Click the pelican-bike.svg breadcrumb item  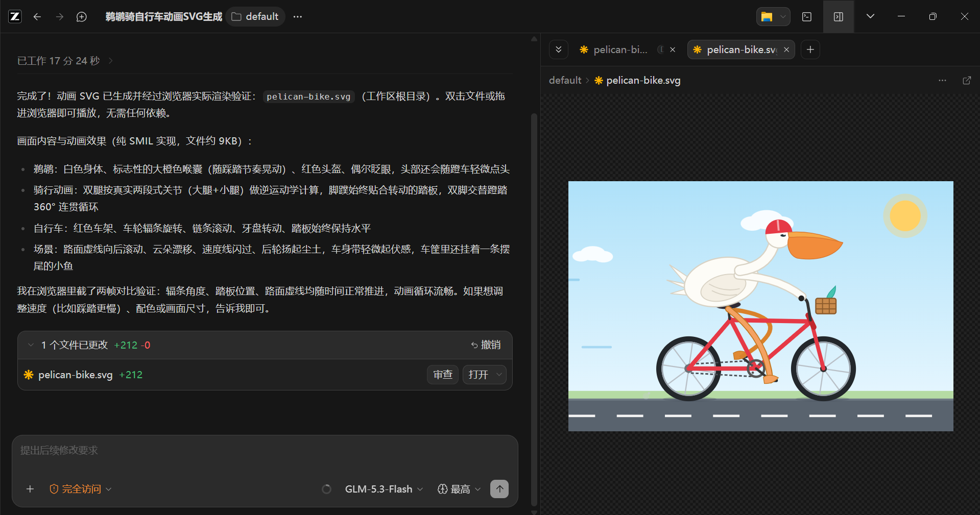637,81
